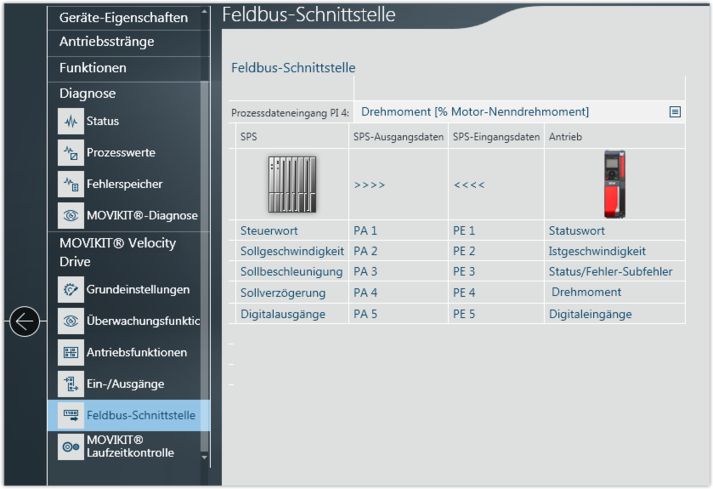The image size is (713, 489).
Task: Open the Überwachungsfunktionen menu entry
Action: coord(142,321)
